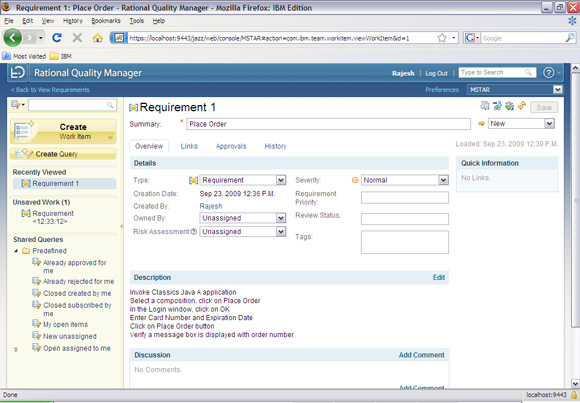This screenshot has width=580, height=403.
Task: Click the Create Query button
Action: (63, 154)
